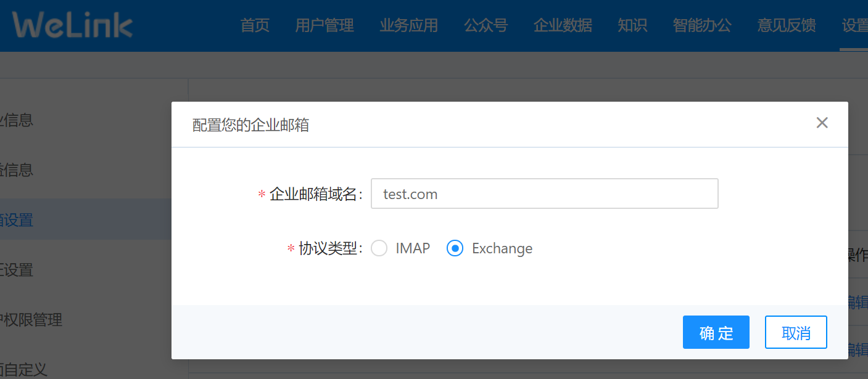Open the 业务应用 menu
Screen dimensions: 868x379
(408, 25)
